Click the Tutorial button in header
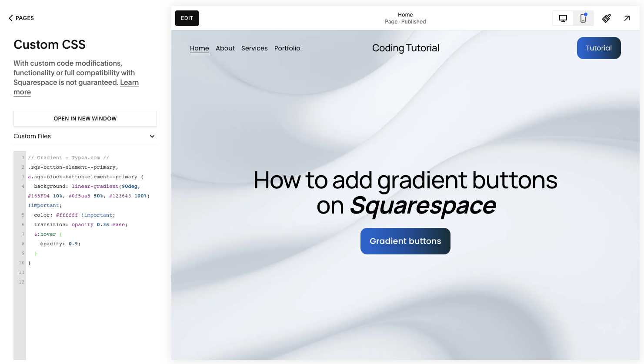Viewport: 644px width, 364px height. click(x=599, y=48)
